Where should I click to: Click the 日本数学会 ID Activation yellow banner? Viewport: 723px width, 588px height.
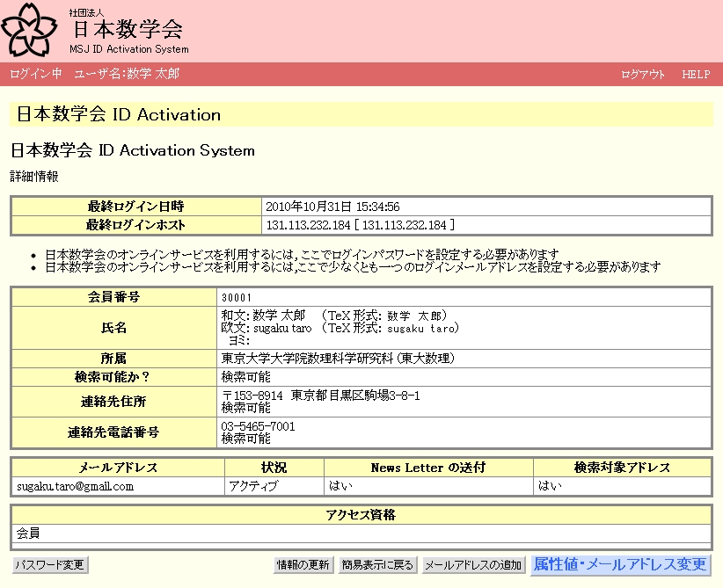pyautogui.click(x=361, y=115)
